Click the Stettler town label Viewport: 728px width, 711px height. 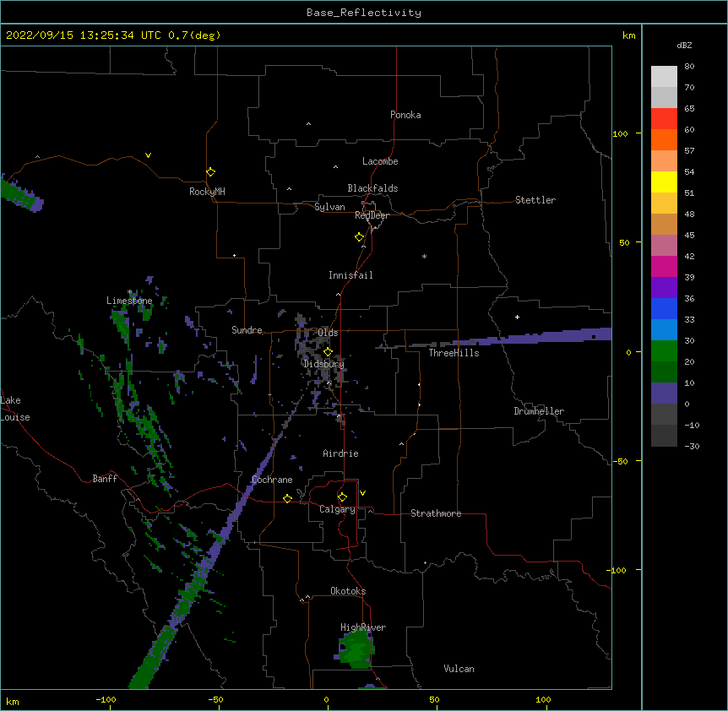[535, 200]
